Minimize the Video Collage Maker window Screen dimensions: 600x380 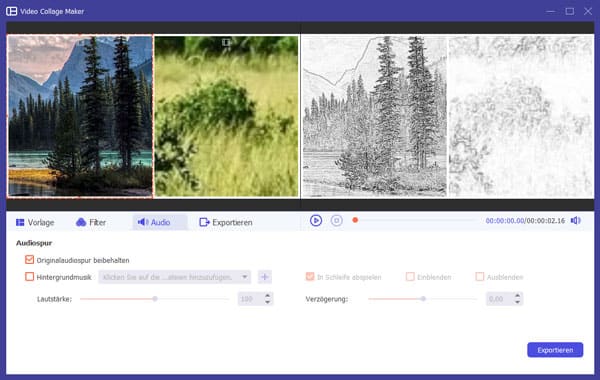pos(551,11)
